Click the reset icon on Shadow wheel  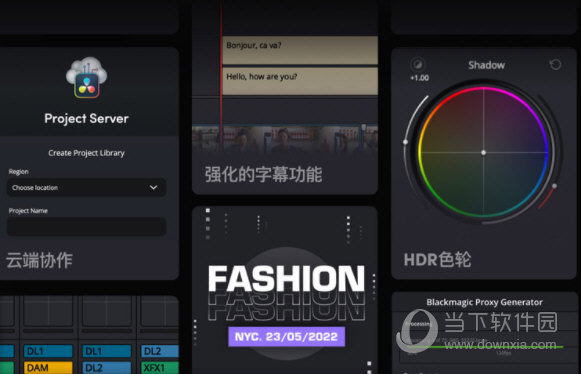(555, 64)
